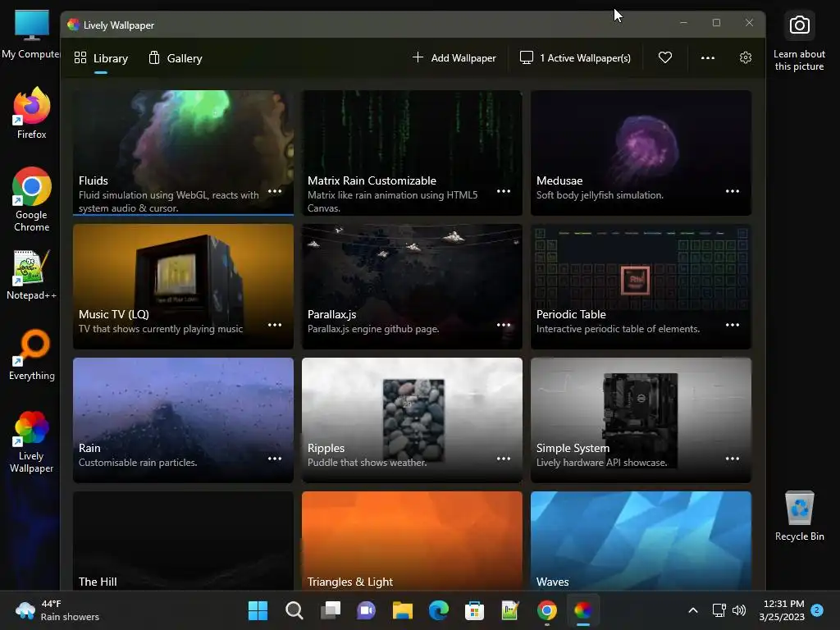The image size is (840, 630).
Task: Open options menu for Rain wallpaper
Action: point(275,459)
